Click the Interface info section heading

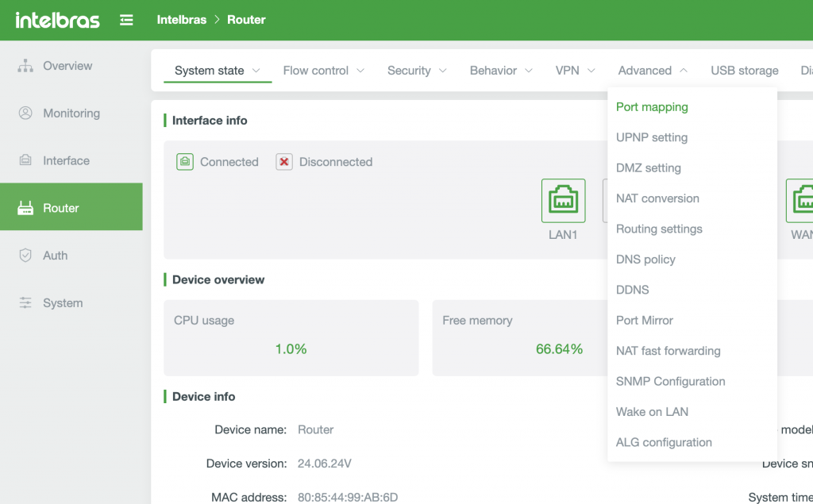210,121
